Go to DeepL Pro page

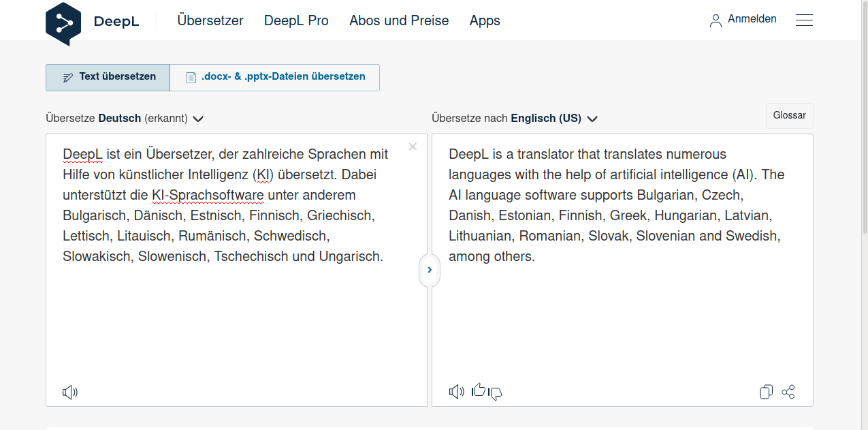click(296, 20)
